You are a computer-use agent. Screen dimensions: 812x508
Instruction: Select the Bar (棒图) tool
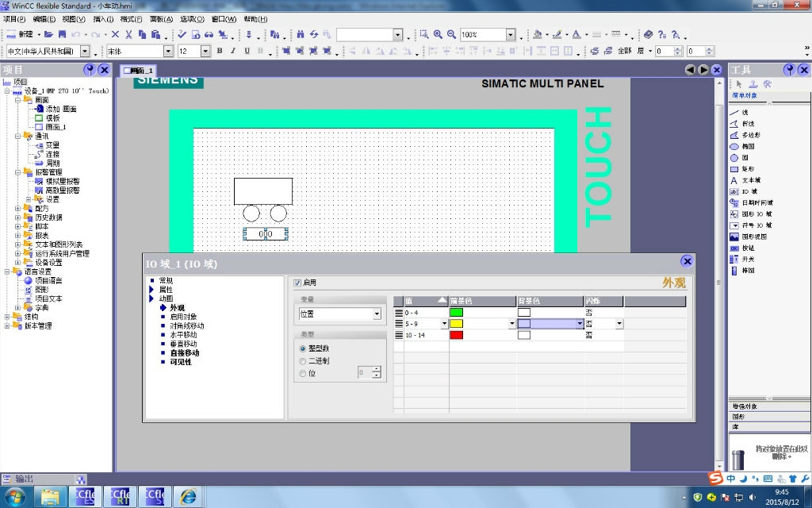741,271
